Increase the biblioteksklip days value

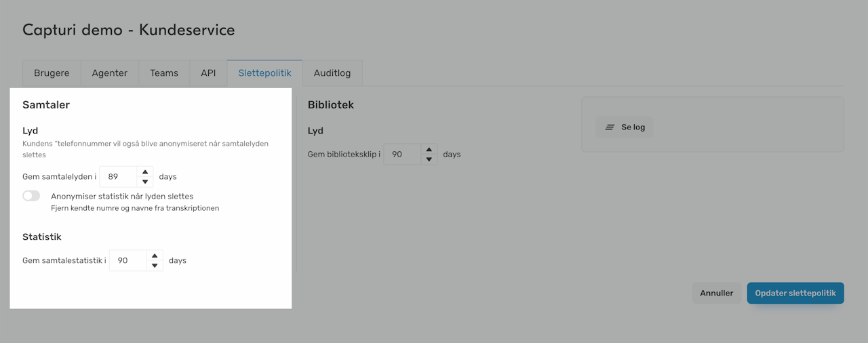point(429,149)
